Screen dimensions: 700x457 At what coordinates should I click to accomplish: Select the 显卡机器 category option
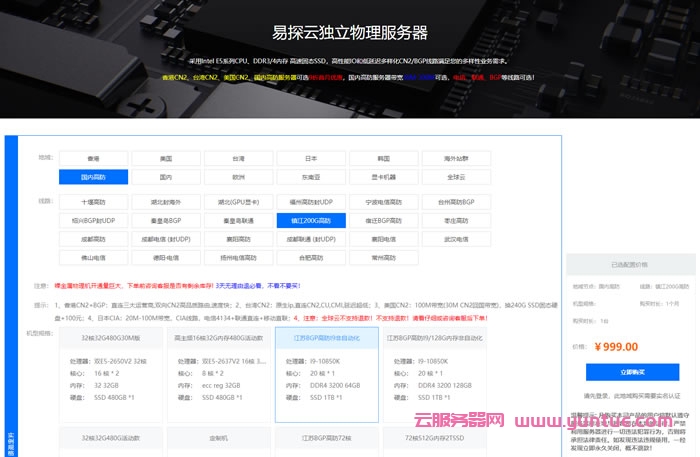tap(382, 177)
